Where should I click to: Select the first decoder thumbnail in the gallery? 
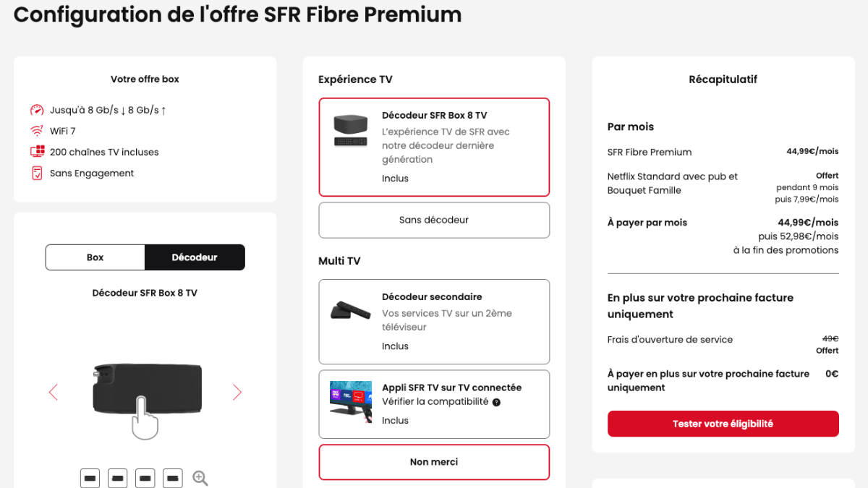click(x=90, y=478)
